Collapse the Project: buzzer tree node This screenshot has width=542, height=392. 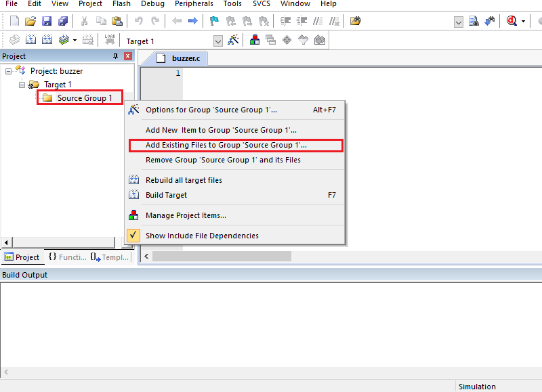tap(8, 71)
